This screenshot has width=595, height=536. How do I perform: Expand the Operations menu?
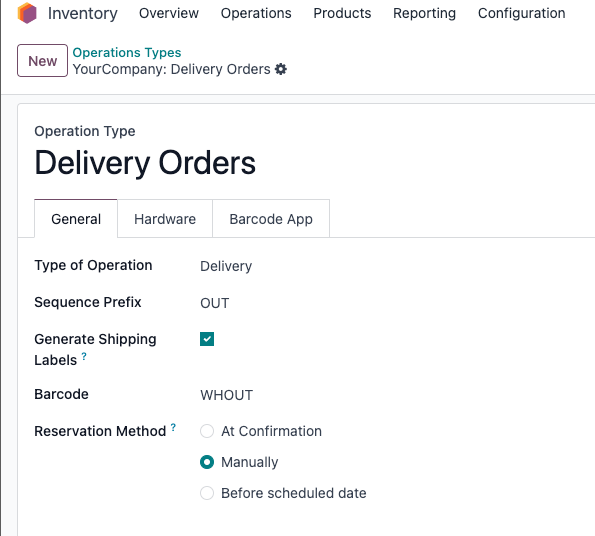(x=256, y=13)
